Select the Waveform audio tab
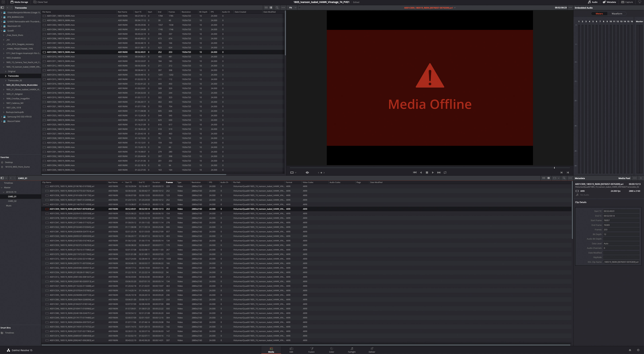644x354 pixels. coord(617,14)
